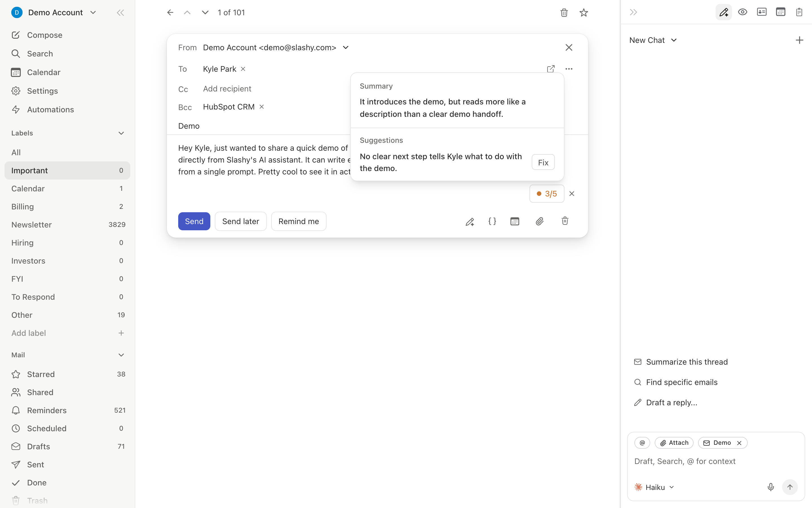The width and height of the screenshot is (812, 508).
Task: Collapse the left sidebar with double chevron
Action: coord(120,13)
